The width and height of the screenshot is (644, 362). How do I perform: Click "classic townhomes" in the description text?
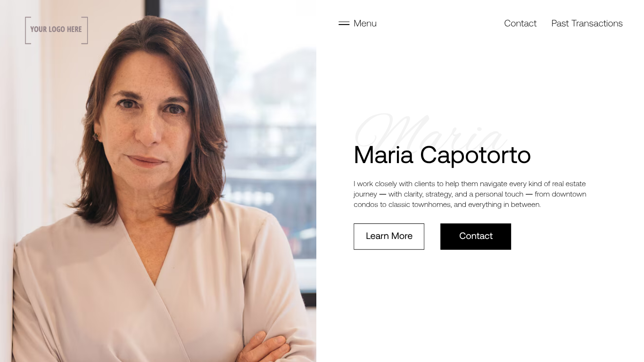tap(420, 205)
